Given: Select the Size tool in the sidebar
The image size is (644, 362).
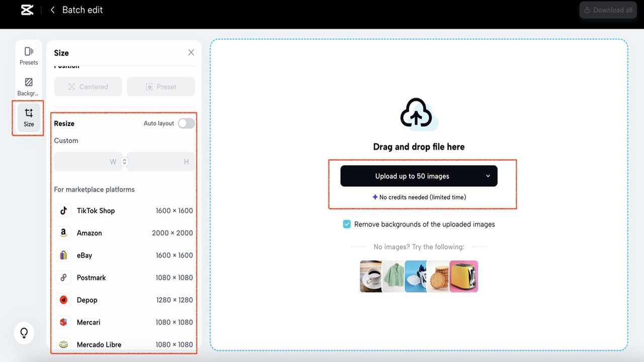Looking at the screenshot, I should point(28,118).
